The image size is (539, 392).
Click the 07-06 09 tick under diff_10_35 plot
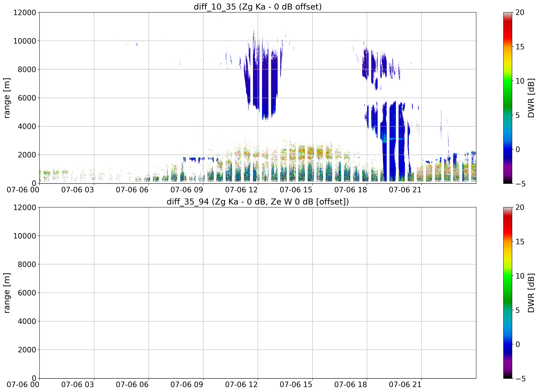pos(187,190)
